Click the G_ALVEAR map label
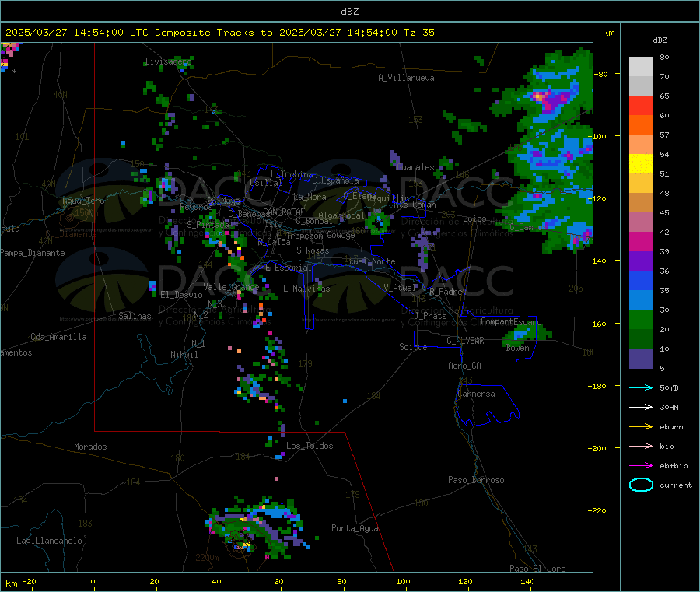This screenshot has height=592, width=700. pos(466,341)
